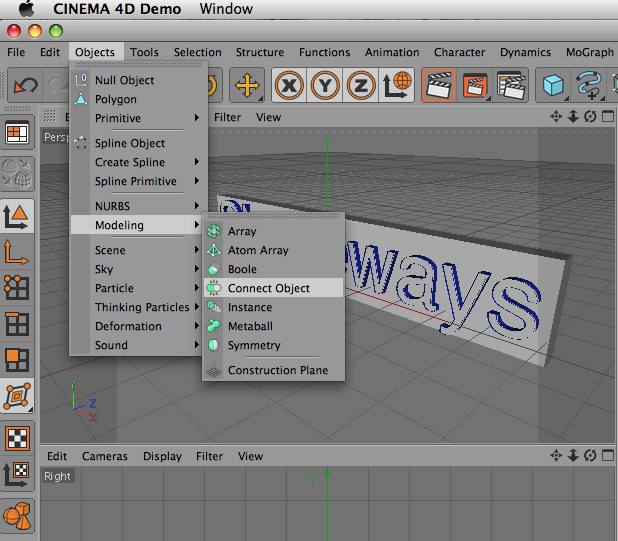Select Symmetry modeling object
This screenshot has width=618, height=541.
coord(274,344)
